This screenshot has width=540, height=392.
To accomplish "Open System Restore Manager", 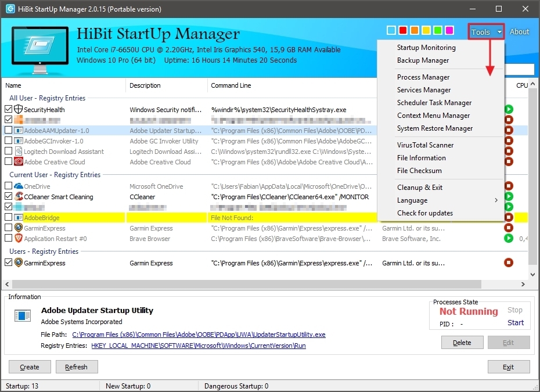I will coord(441,128).
